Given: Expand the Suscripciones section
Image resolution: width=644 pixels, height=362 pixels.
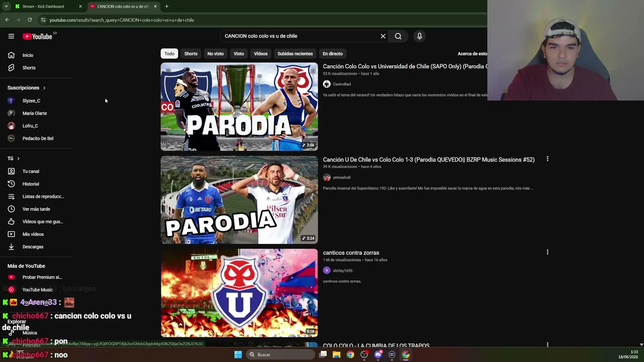Looking at the screenshot, I should (x=26, y=88).
